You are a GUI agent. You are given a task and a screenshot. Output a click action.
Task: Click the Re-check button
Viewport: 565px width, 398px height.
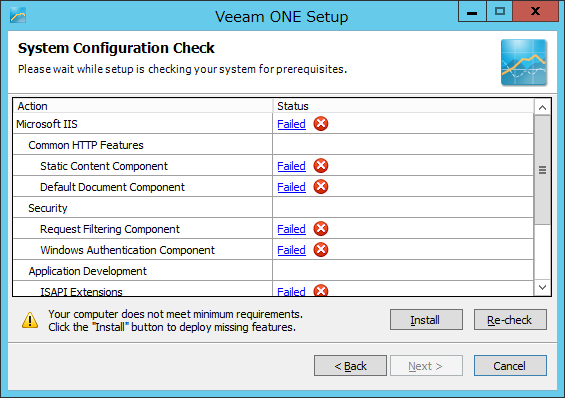[x=510, y=319]
